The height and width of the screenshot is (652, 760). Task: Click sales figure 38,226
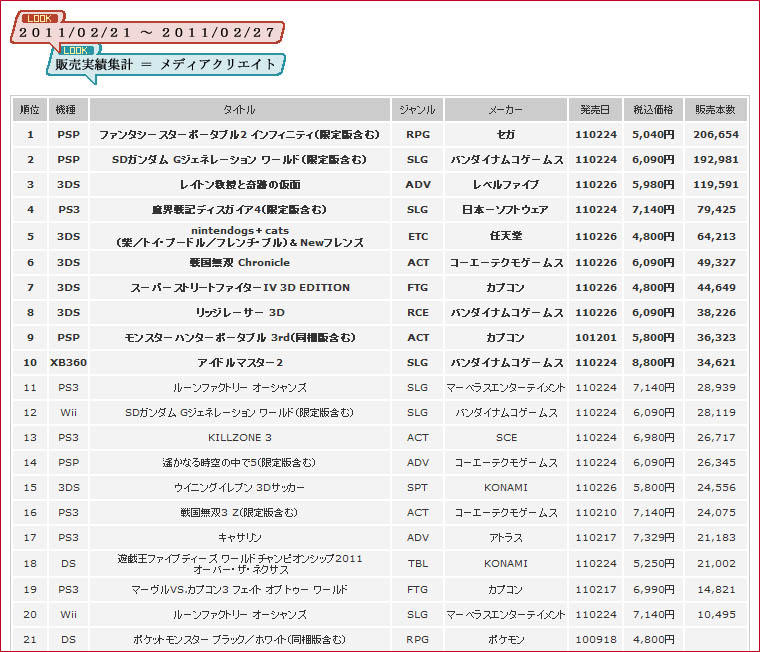pos(716,313)
